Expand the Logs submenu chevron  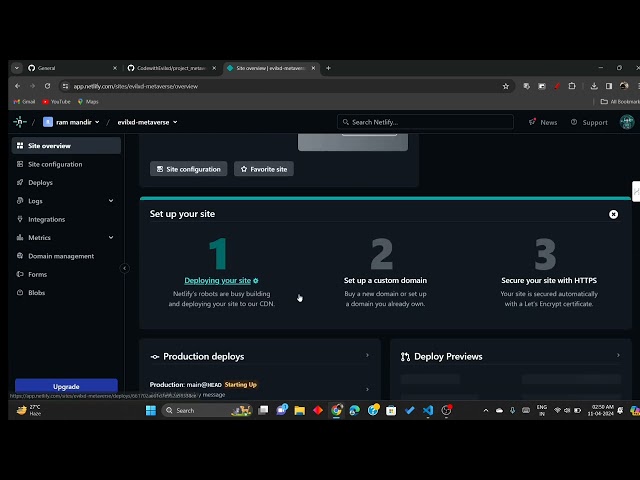pyautogui.click(x=111, y=201)
